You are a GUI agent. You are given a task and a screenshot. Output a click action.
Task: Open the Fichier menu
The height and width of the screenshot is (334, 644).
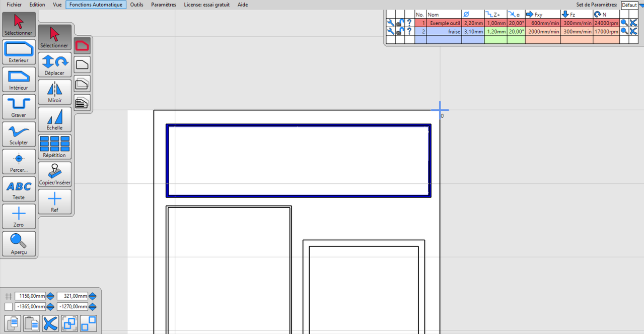pos(14,5)
